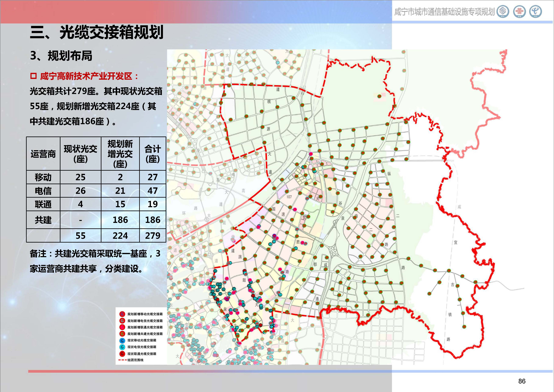The width and height of the screenshot is (554, 392).
Task: Click map label 旗
Action: click(240, 257)
